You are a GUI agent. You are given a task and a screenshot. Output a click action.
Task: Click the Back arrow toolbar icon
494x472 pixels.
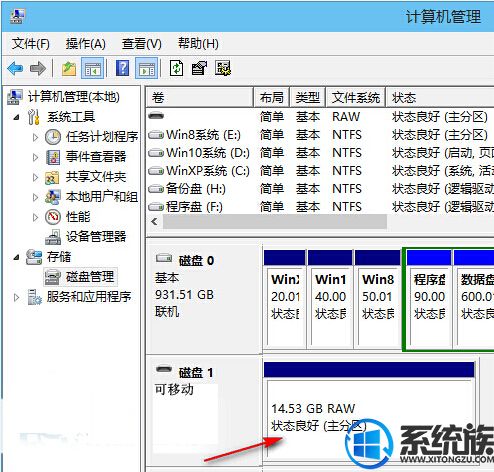pyautogui.click(x=15, y=69)
